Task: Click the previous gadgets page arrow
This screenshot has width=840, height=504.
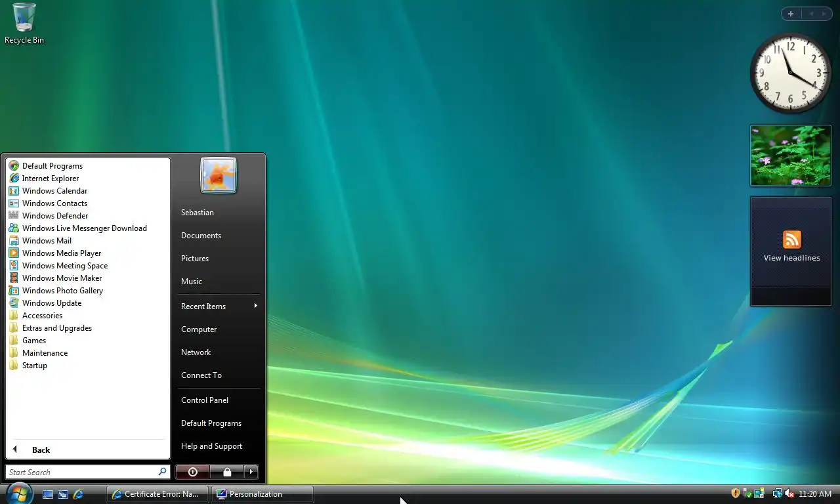Action: click(x=811, y=14)
